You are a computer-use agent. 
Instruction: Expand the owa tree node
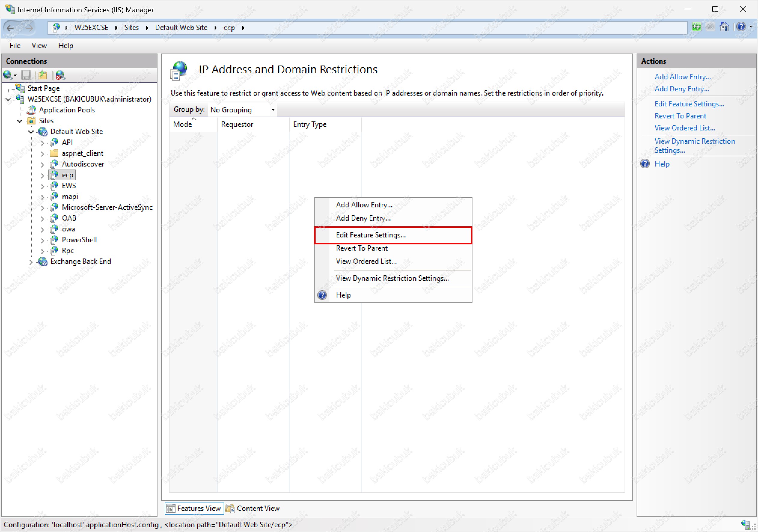42,230
